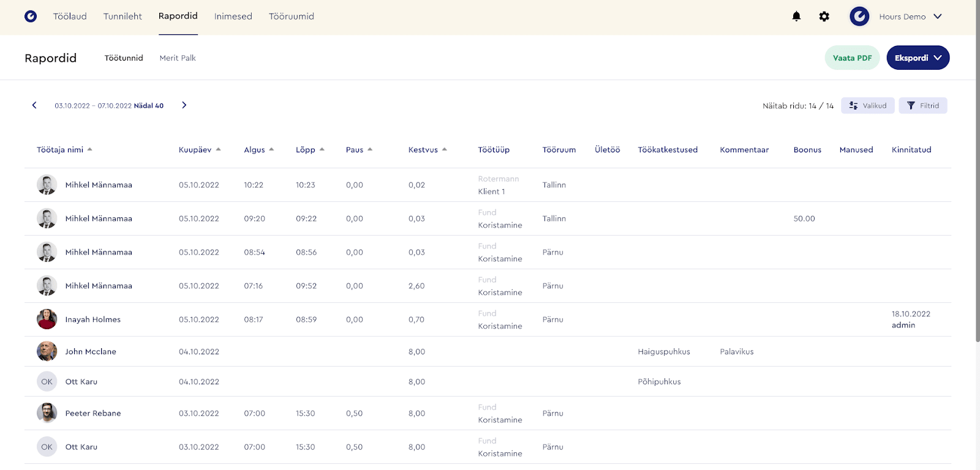Click John Mcclane avatar photo
This screenshot has width=980, height=470.
tap(47, 351)
